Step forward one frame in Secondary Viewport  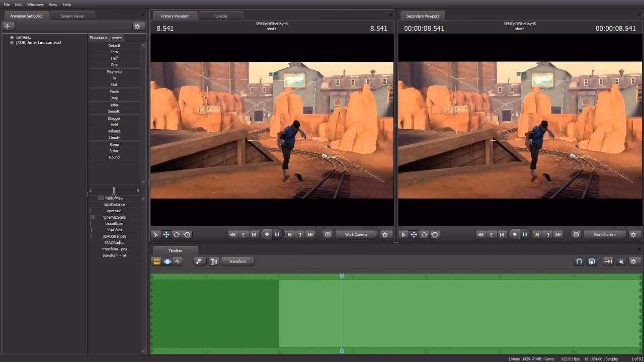point(537,234)
